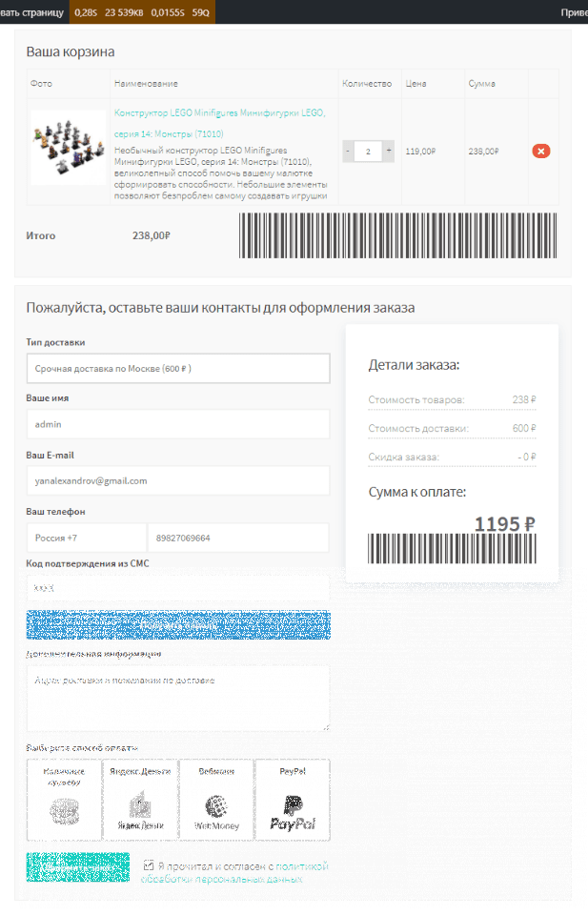This screenshot has width=588, height=915.
Task: Click the quantity field showing 2
Action: [x=368, y=151]
